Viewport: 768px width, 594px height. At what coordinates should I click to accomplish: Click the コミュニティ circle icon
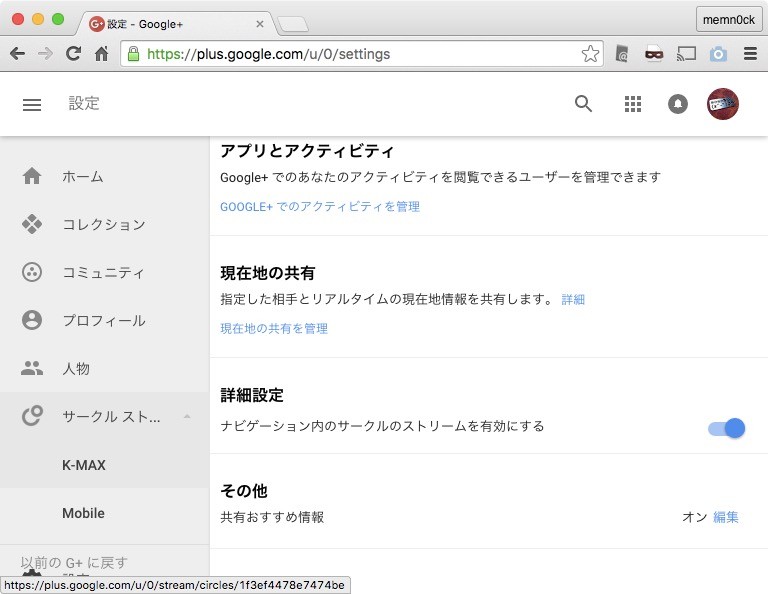tap(32, 272)
